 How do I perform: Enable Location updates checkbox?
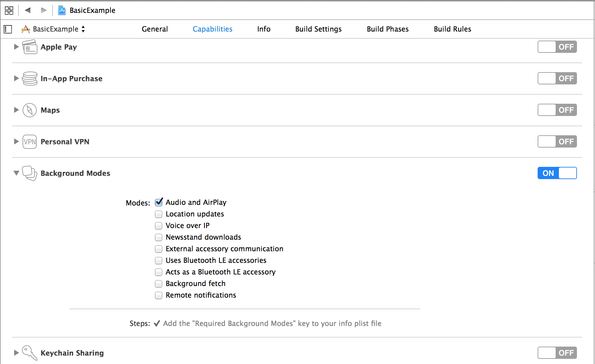click(159, 214)
